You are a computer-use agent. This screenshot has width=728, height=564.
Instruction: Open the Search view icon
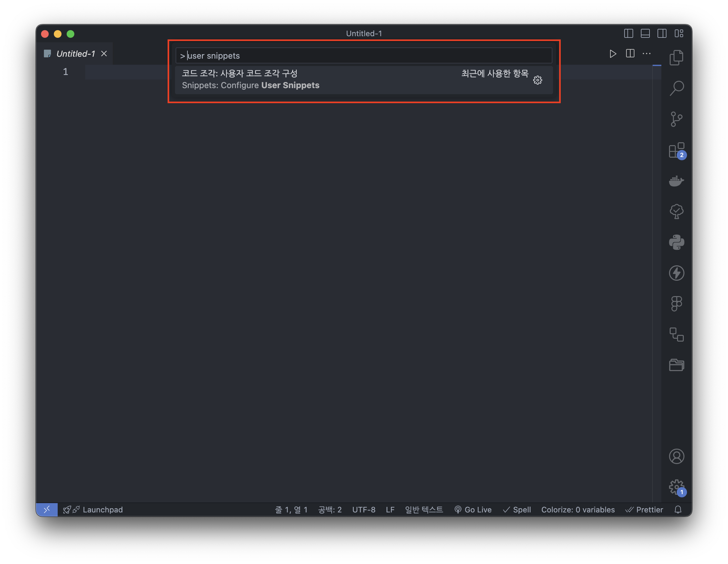point(676,88)
